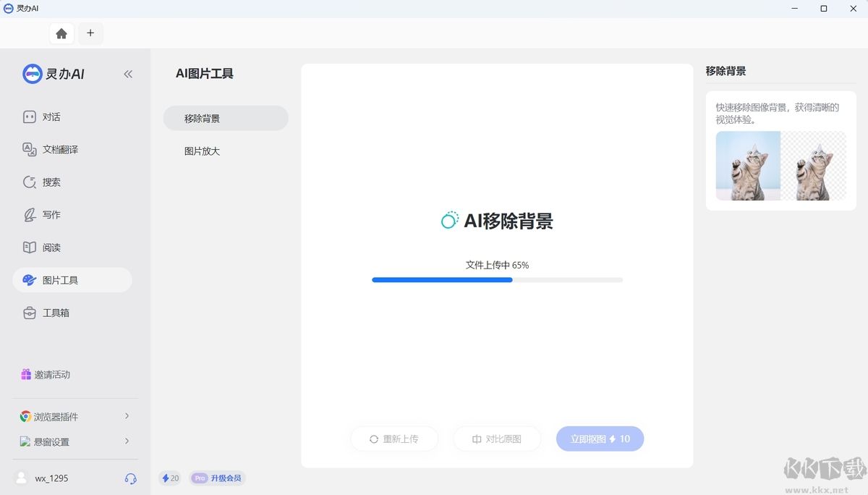Click the 对话 chat face icon
This screenshot has width=868, height=495.
pos(30,117)
